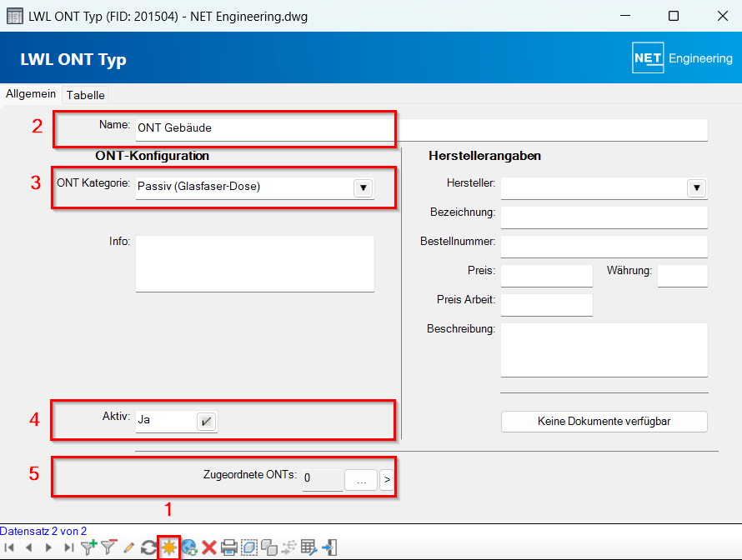Delete record with the red X icon
This screenshot has height=560, width=742.
(209, 547)
